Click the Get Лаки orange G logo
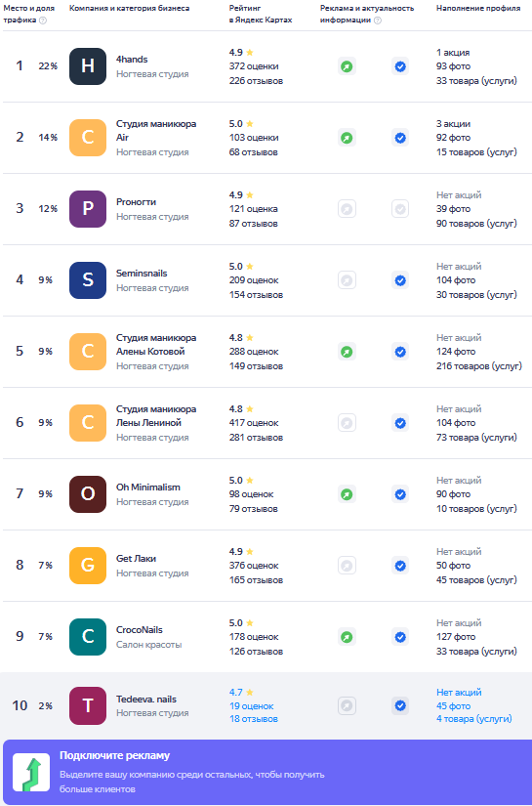Viewport: 532px width, 806px height. click(x=88, y=566)
